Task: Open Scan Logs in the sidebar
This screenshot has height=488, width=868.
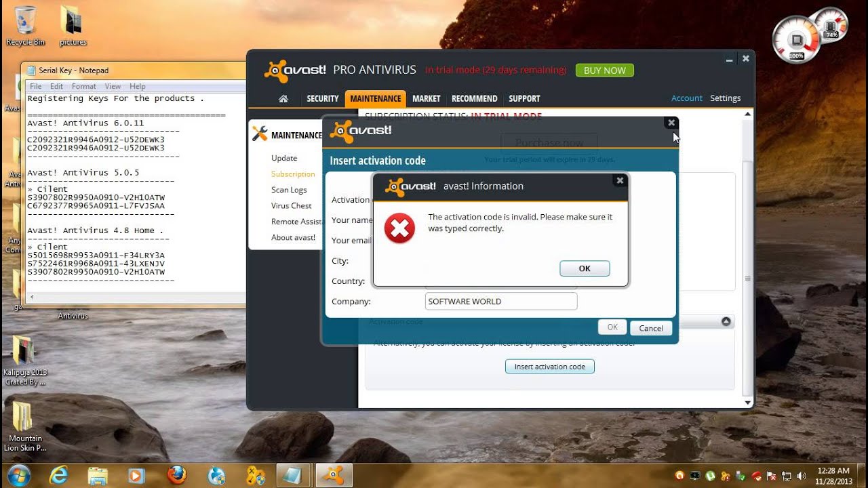Action: coord(289,190)
